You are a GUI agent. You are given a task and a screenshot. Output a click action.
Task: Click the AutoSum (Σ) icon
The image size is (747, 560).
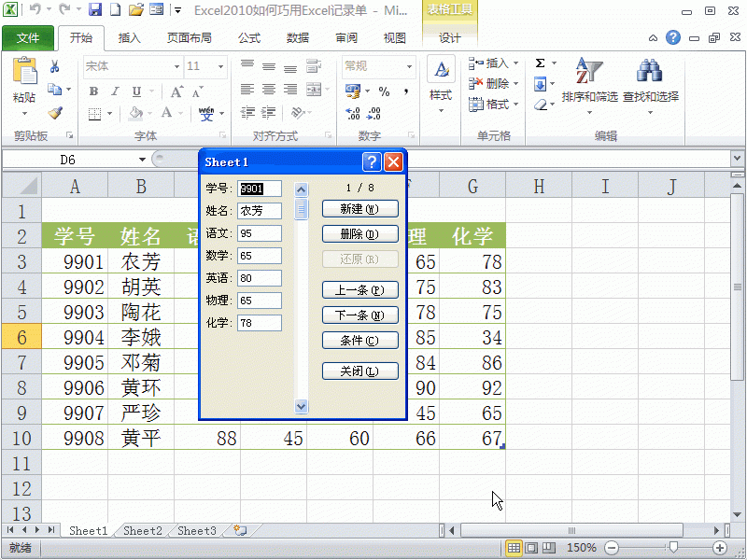[540, 63]
